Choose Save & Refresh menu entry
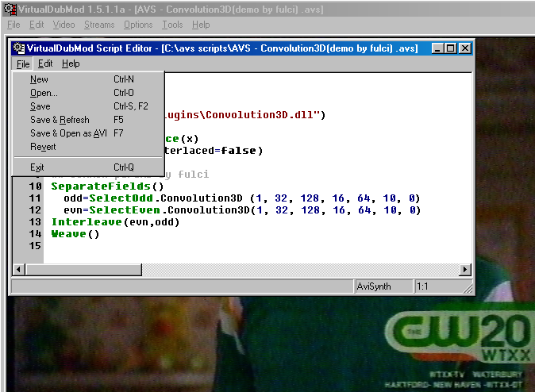Screen dimensions: 535x392 click(x=88, y=120)
